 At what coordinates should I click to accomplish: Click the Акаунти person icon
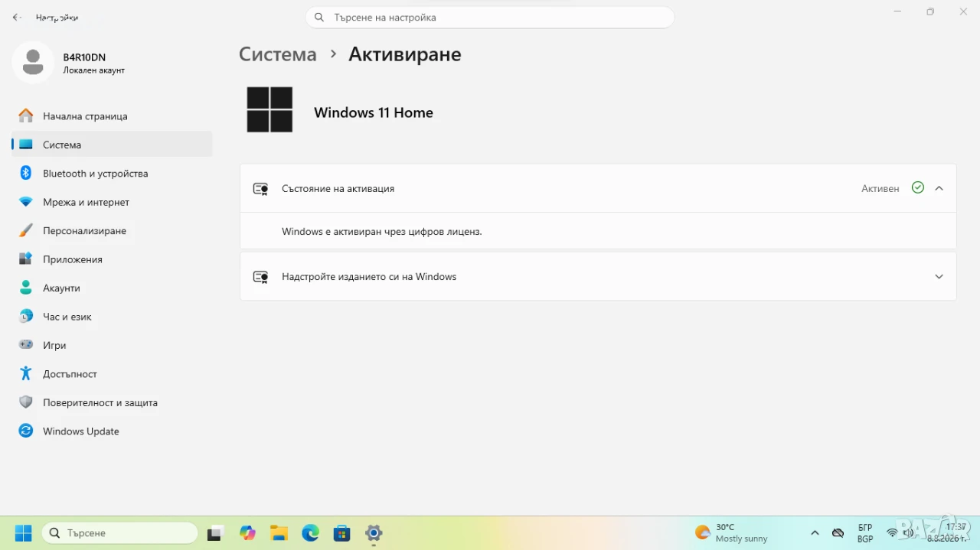[26, 288]
